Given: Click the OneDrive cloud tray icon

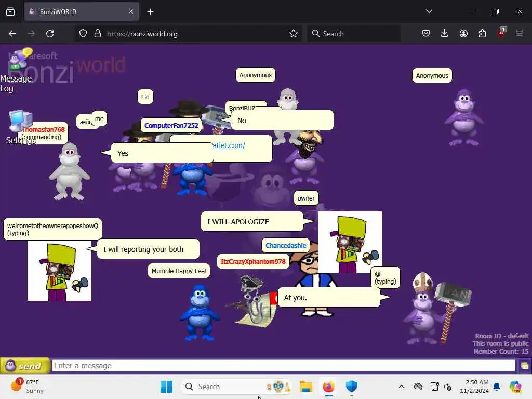Looking at the screenshot, I should point(418,387).
